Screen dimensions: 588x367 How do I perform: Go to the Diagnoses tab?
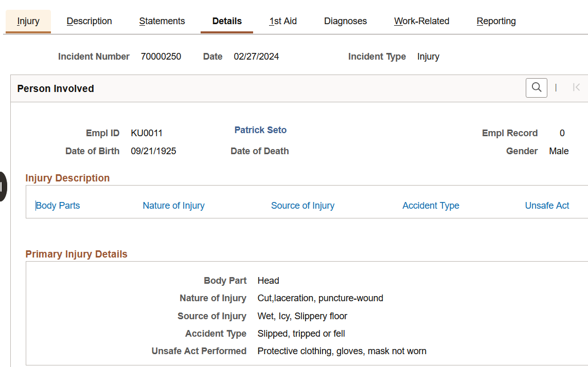pyautogui.click(x=345, y=21)
